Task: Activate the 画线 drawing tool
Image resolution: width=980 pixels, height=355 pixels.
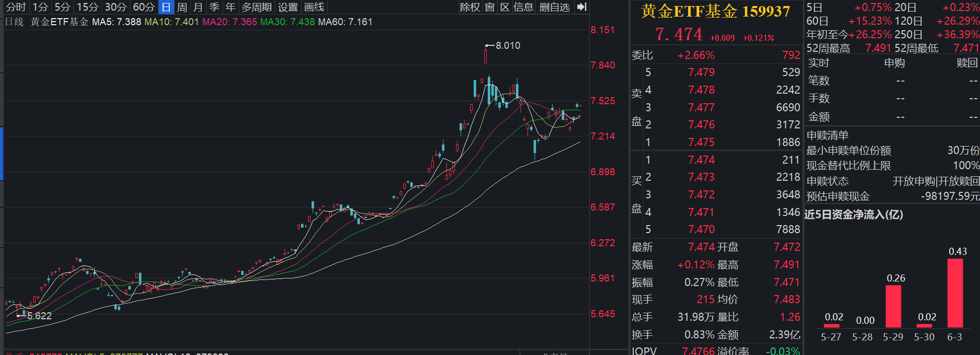Action: (314, 7)
